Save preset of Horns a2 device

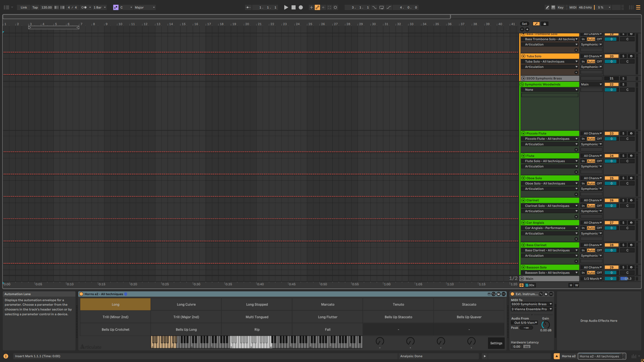point(498,294)
